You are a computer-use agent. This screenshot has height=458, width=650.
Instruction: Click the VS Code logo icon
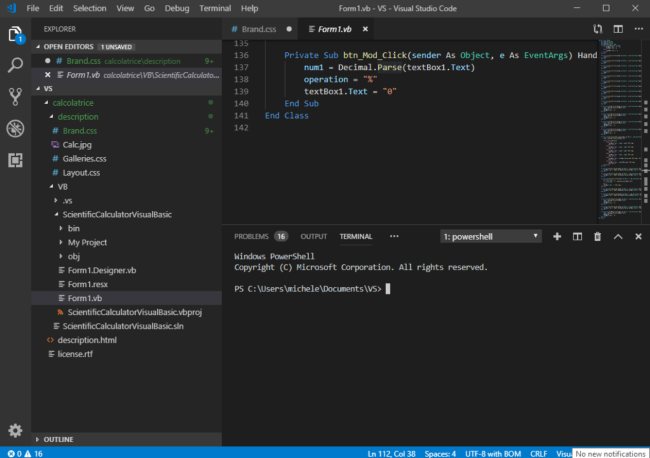coord(12,8)
